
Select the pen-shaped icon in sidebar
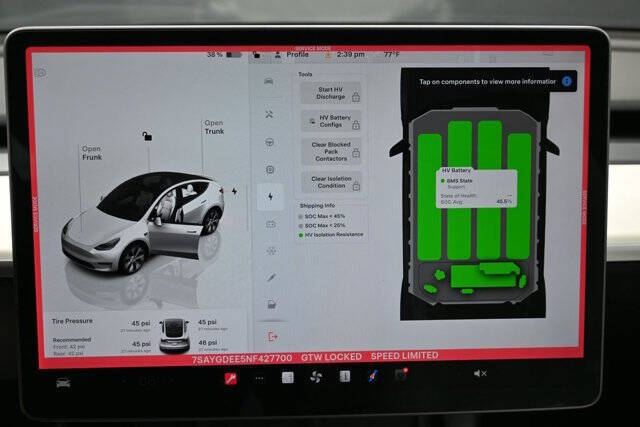pyautogui.click(x=271, y=278)
